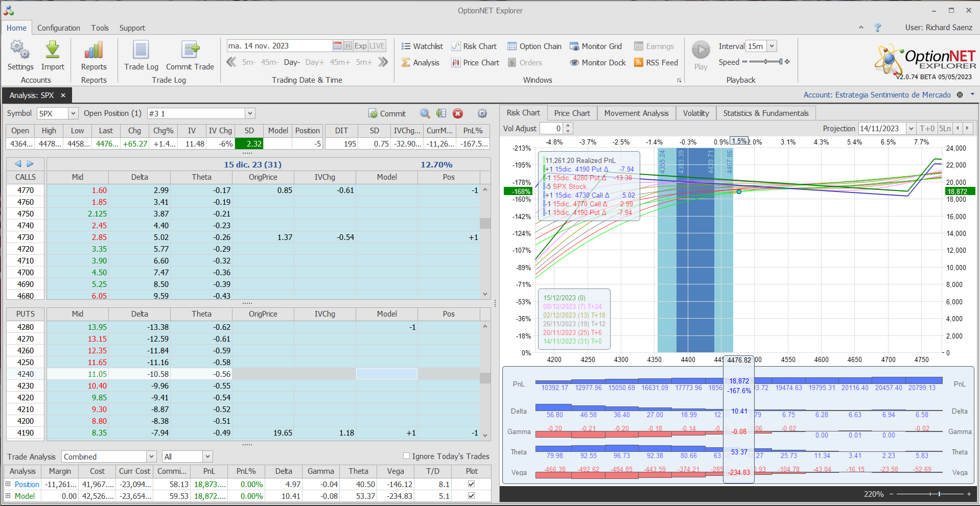Open the Symbol SPX dropdown
The height and width of the screenshot is (506, 980).
click(x=73, y=113)
